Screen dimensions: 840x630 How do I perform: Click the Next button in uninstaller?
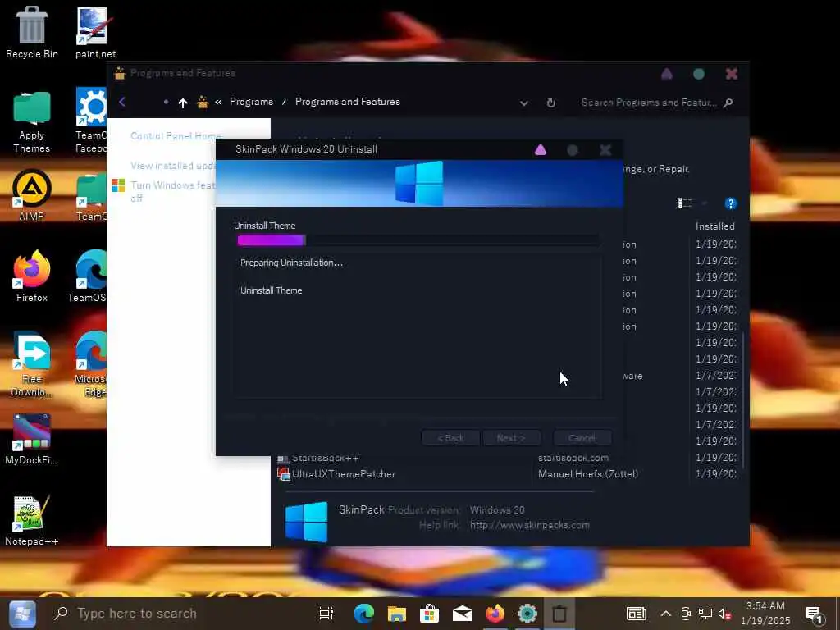[511, 438]
